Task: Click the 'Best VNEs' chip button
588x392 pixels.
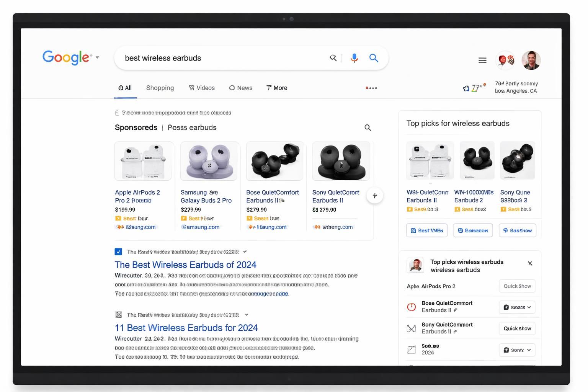Action: point(427,230)
